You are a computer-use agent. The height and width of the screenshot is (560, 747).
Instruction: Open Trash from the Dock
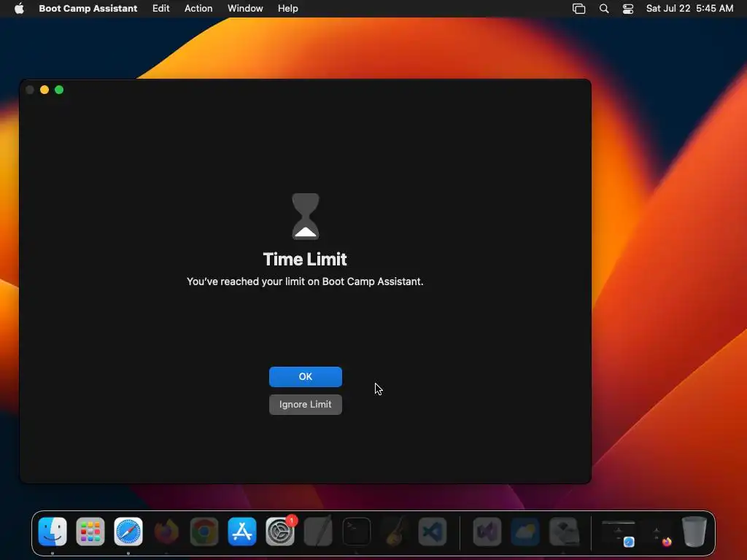[694, 532]
